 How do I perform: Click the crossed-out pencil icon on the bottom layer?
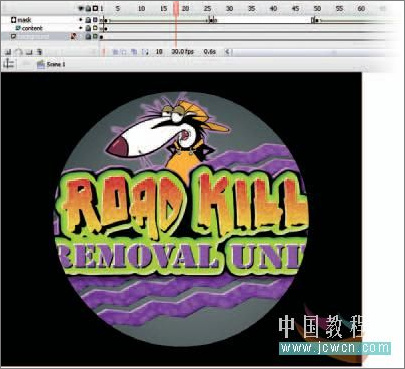[x=74, y=37]
